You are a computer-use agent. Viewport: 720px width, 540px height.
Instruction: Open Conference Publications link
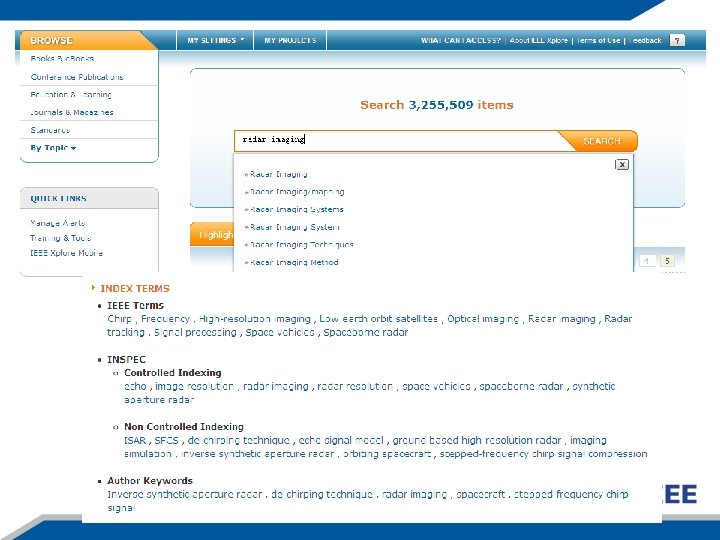[x=77, y=77]
